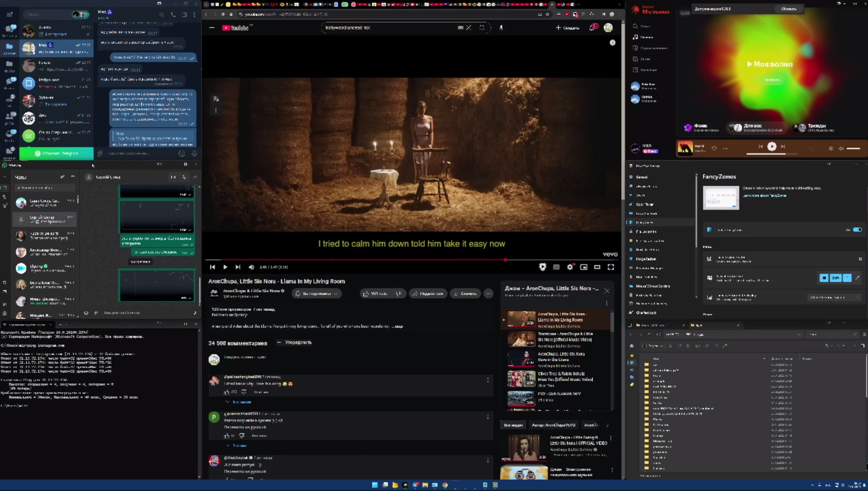Open Telegram attach file paperclip
Image resolution: width=868 pixels, height=491 pixels.
pyautogui.click(x=100, y=153)
